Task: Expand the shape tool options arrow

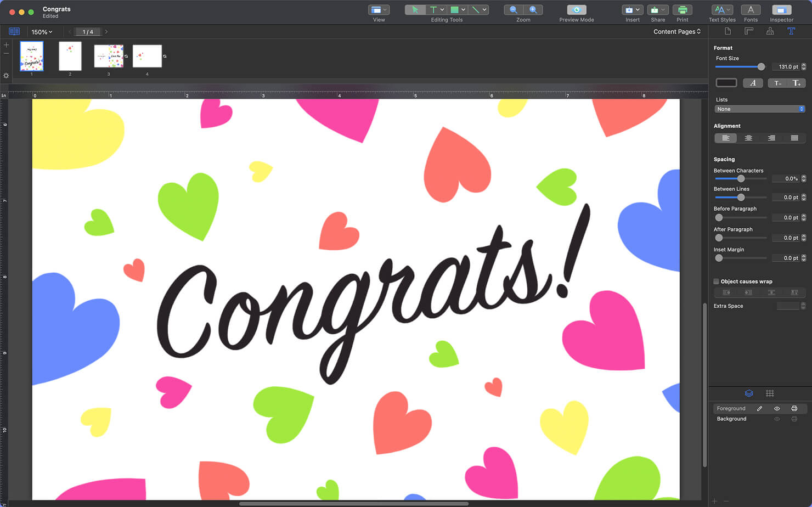Action: tap(464, 10)
